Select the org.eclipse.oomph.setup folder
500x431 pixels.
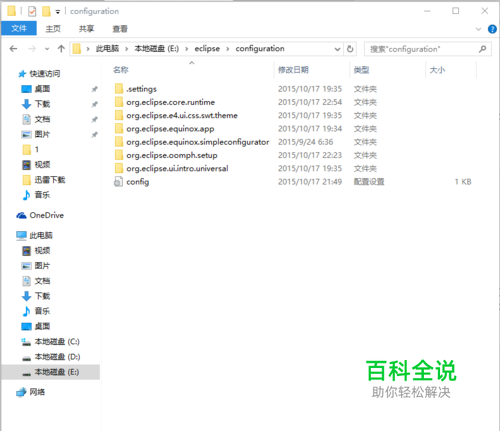tap(166, 156)
